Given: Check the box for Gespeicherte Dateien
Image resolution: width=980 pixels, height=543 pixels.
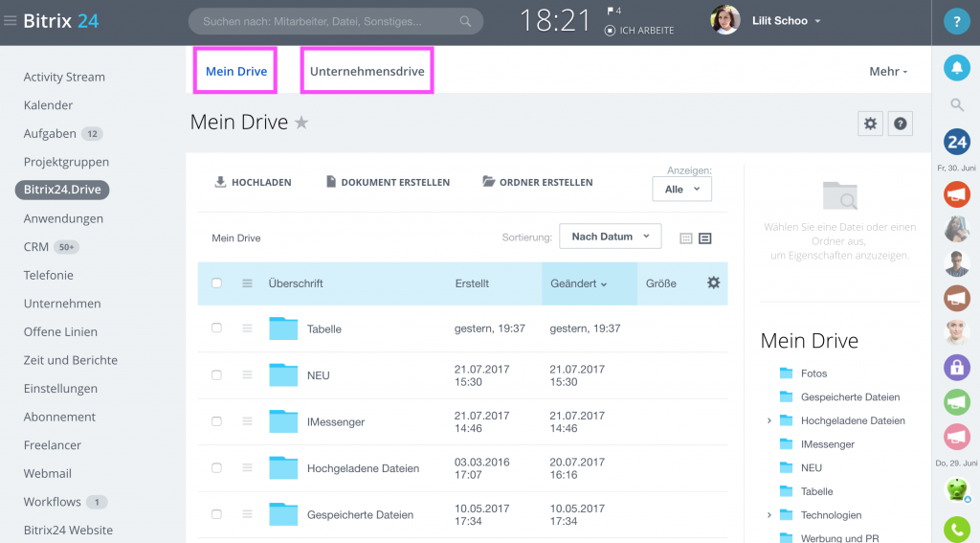Looking at the screenshot, I should 216,514.
